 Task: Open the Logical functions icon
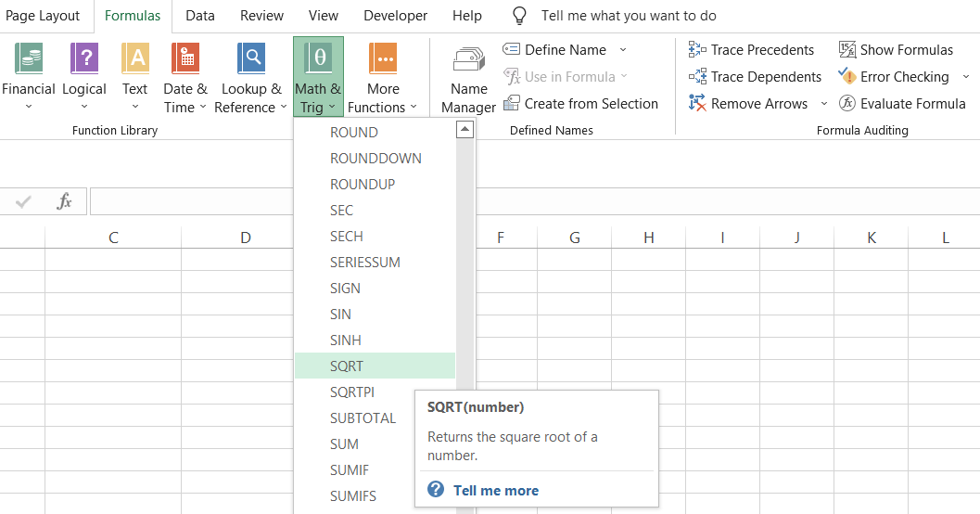[x=83, y=78]
